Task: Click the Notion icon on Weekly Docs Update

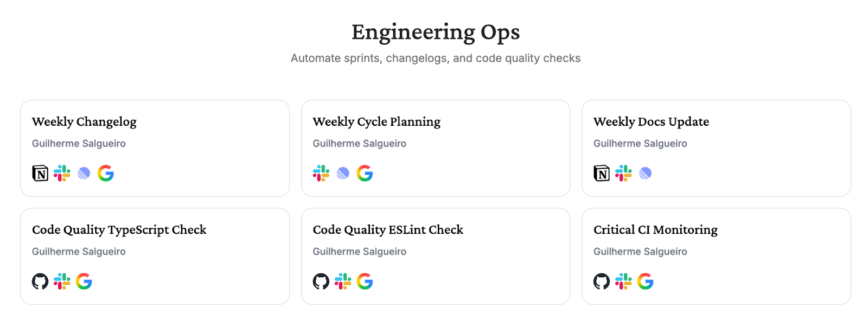Action: pos(601,174)
